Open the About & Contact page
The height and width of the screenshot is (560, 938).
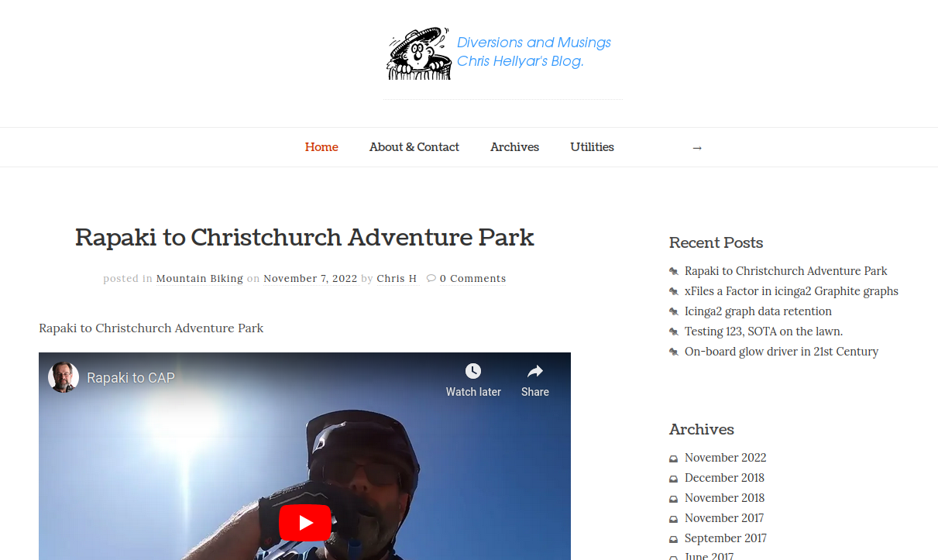pyautogui.click(x=414, y=147)
